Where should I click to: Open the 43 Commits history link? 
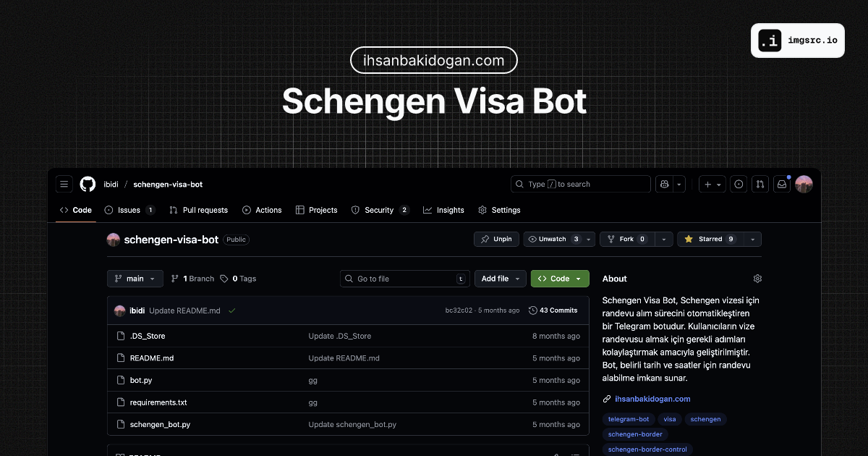553,311
